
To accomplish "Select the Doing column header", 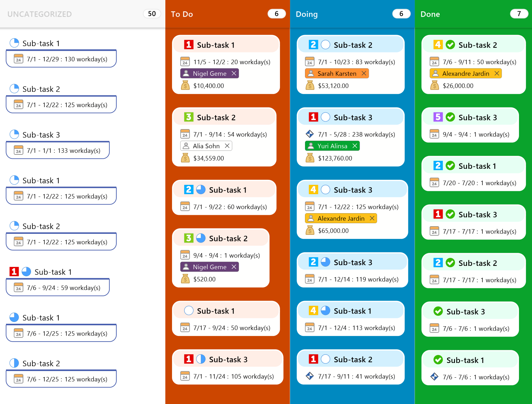I will tap(352, 14).
